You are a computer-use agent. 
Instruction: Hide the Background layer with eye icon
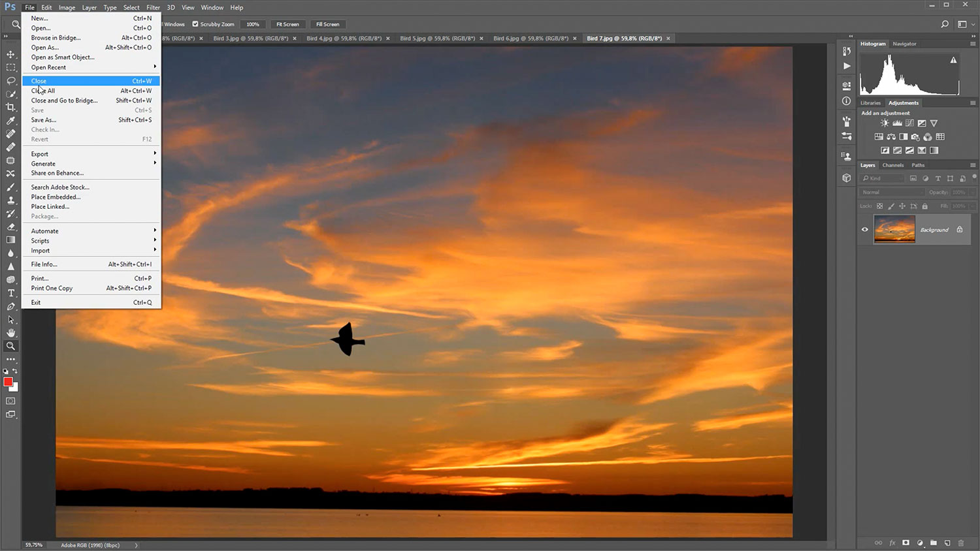pos(865,230)
